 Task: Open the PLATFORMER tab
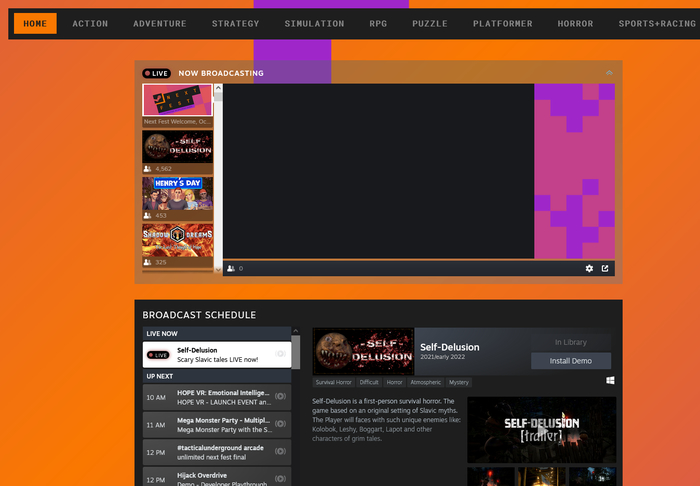503,24
